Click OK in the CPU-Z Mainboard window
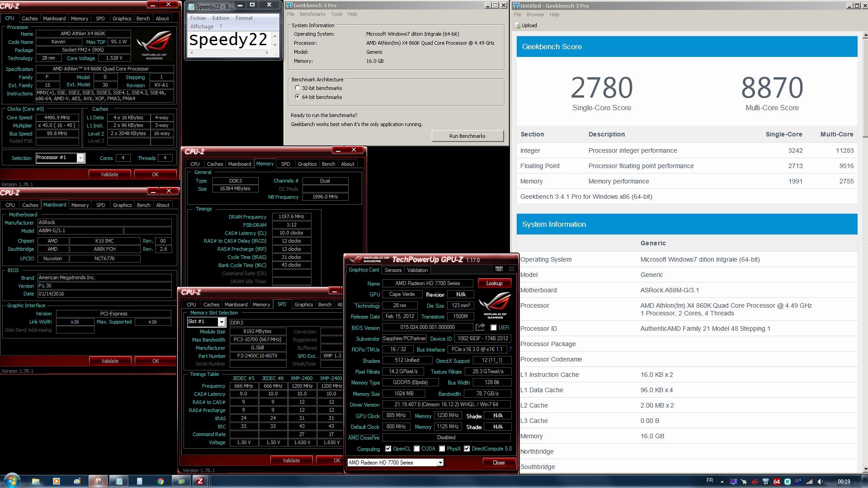This screenshot has width=868, height=488. click(x=156, y=361)
